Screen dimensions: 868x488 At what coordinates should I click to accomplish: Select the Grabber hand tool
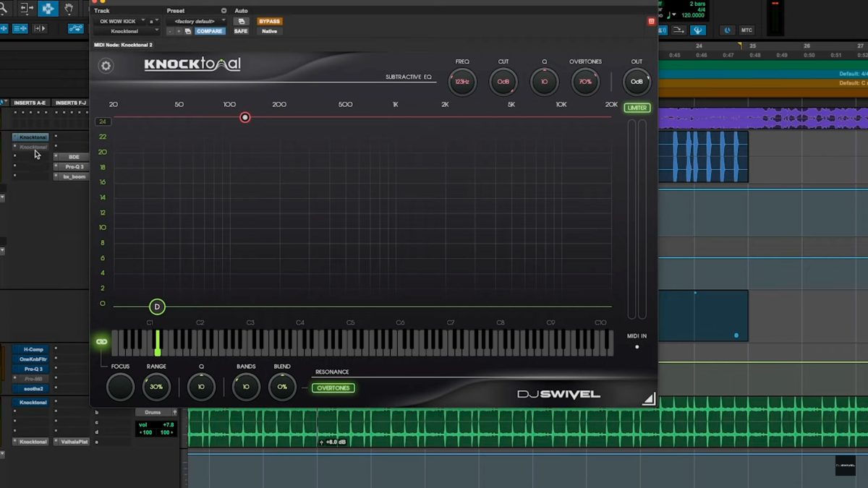69,9
